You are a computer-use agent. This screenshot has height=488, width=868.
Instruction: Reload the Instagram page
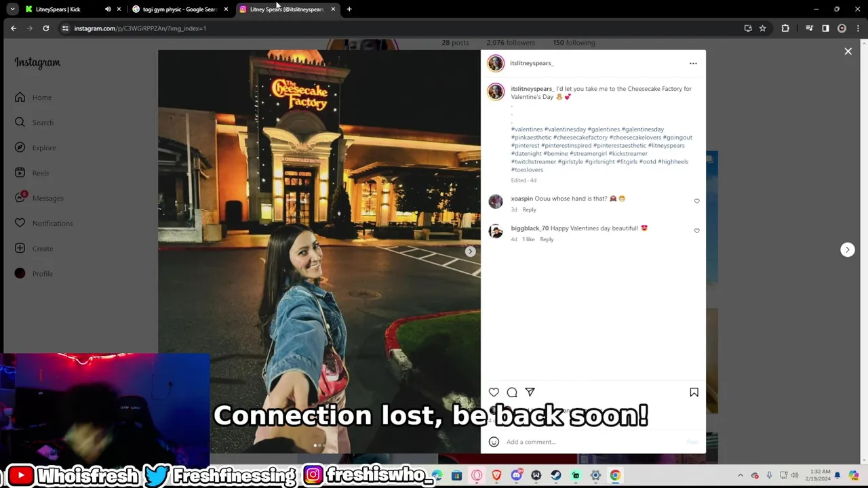pyautogui.click(x=45, y=28)
